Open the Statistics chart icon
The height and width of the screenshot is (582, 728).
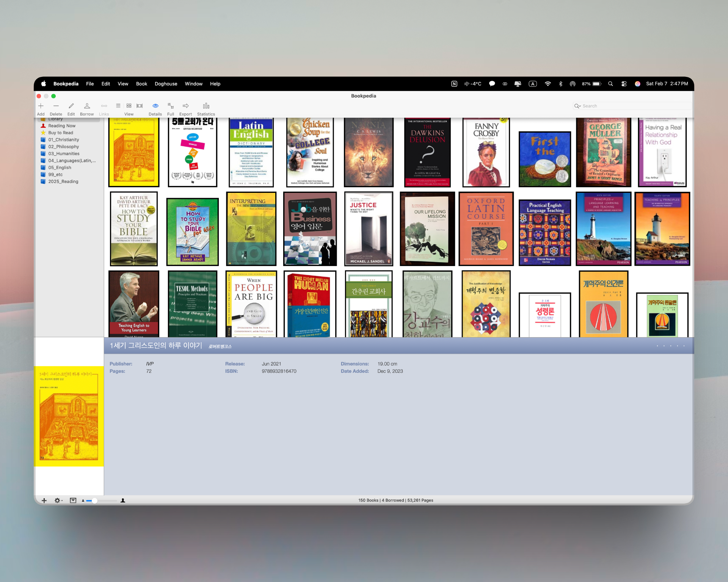tap(206, 106)
